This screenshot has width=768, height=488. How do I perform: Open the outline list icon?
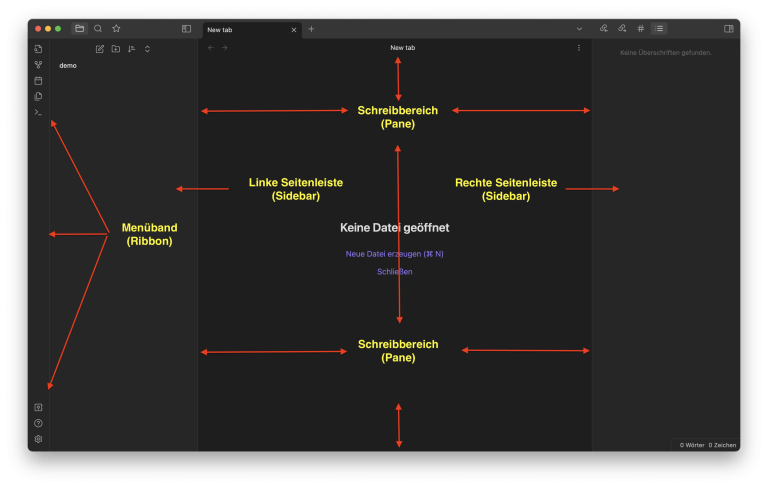659,29
